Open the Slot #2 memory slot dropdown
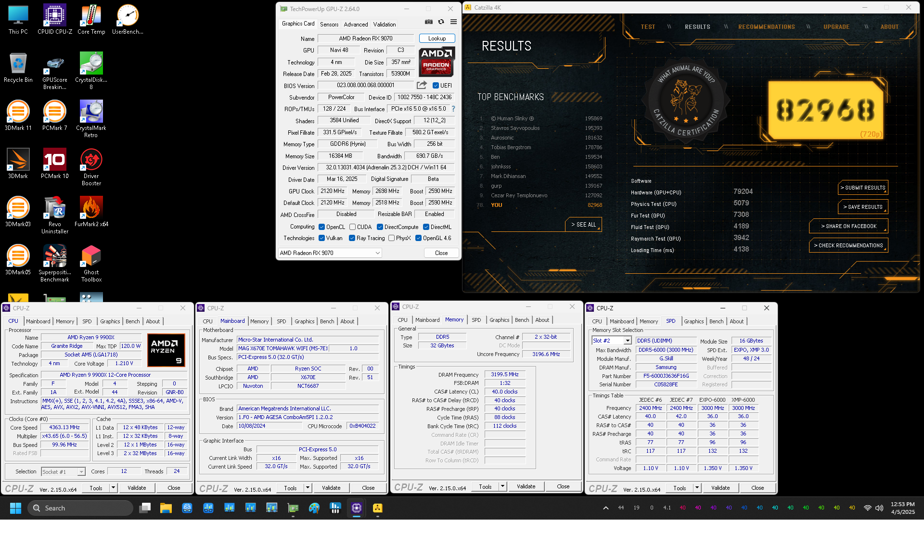This screenshot has width=924, height=560. click(611, 341)
